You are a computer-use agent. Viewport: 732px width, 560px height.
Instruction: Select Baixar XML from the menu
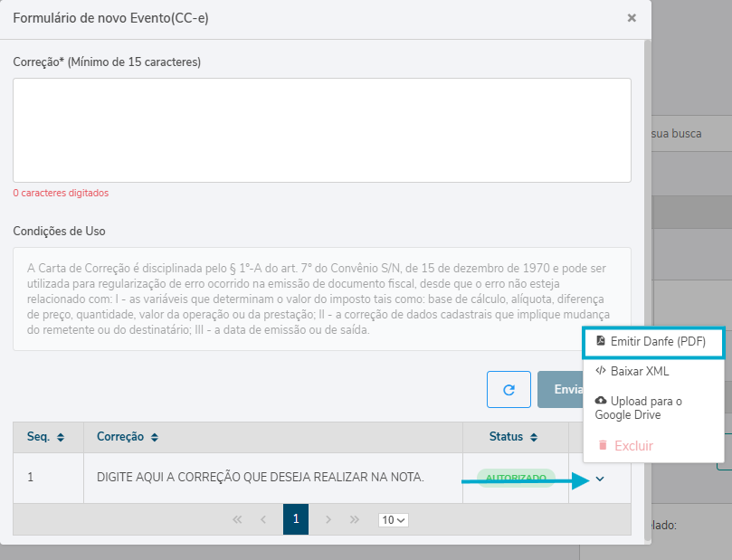(x=640, y=371)
